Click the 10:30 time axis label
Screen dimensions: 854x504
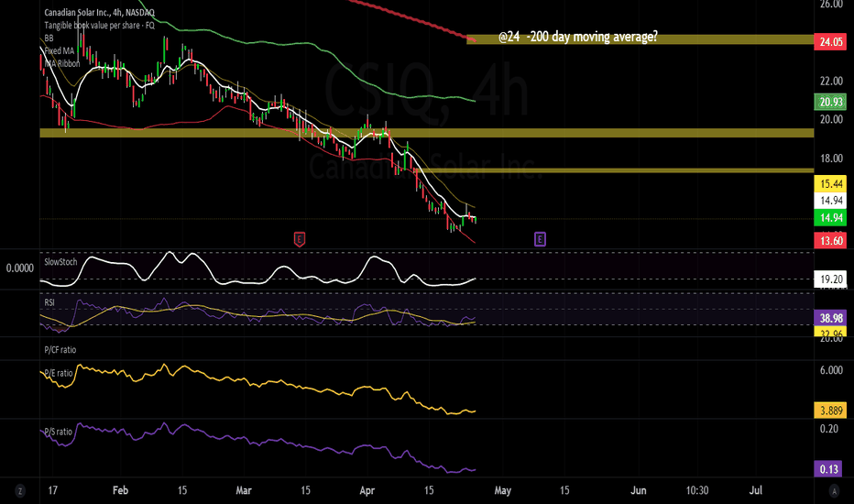pos(697,490)
